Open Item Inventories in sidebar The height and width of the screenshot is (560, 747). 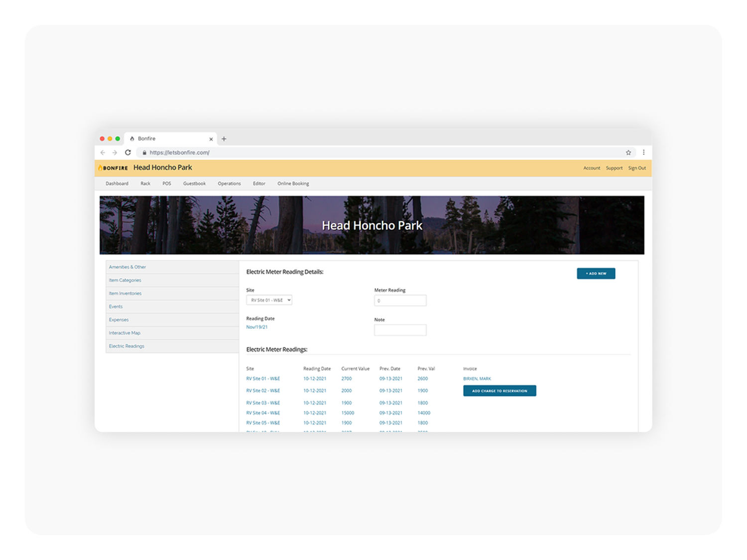(x=172, y=293)
